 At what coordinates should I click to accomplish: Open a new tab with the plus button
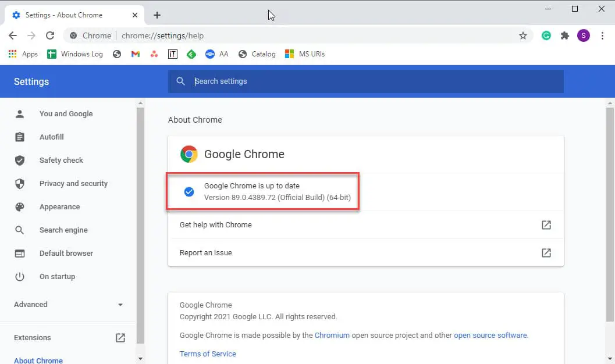157,15
